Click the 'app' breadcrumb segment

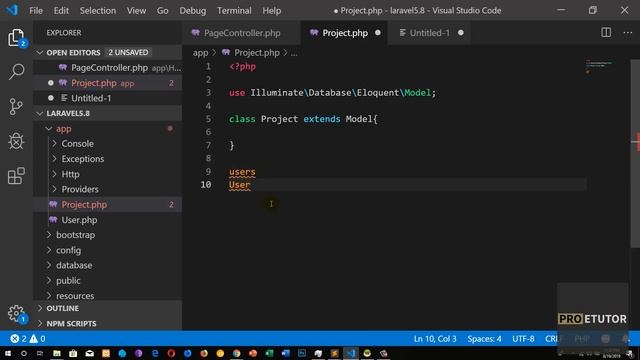click(200, 53)
